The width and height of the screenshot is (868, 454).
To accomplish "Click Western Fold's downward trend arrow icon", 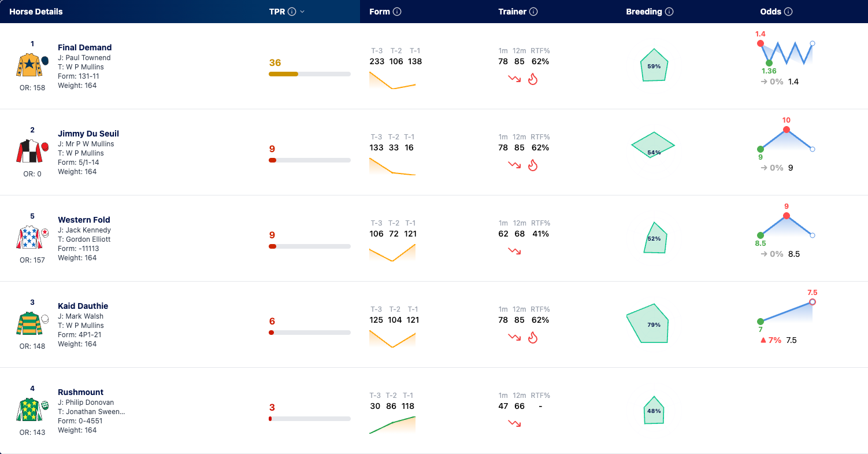I will click(514, 252).
